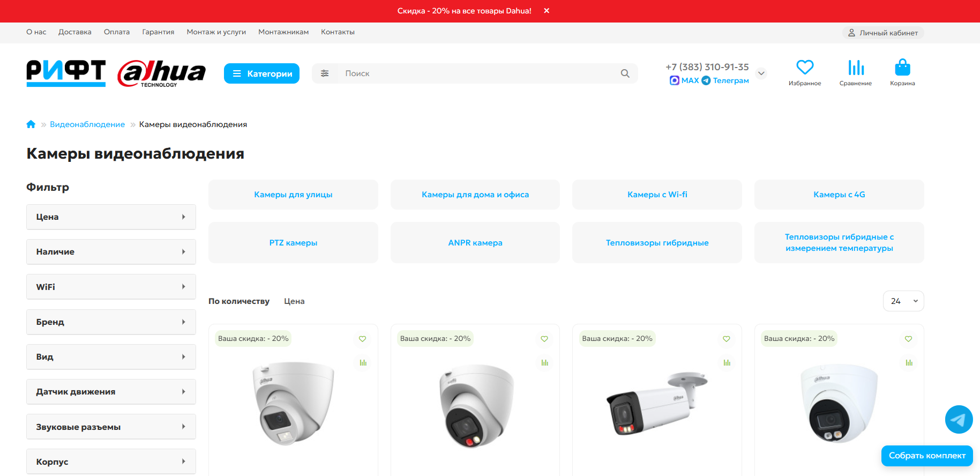Sort products by Цена
The height and width of the screenshot is (476, 980).
coord(294,301)
